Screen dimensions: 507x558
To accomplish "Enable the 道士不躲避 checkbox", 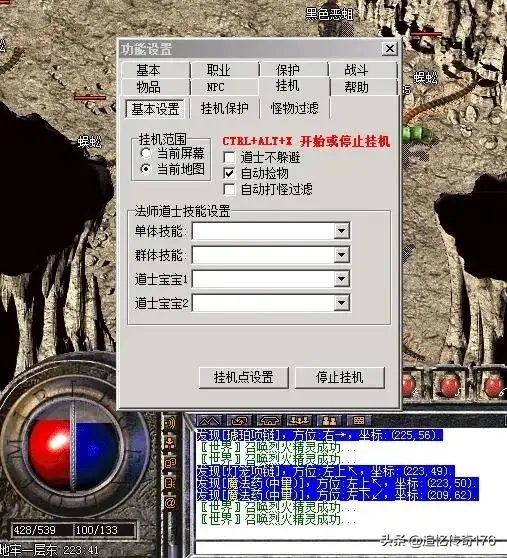I will click(x=229, y=157).
